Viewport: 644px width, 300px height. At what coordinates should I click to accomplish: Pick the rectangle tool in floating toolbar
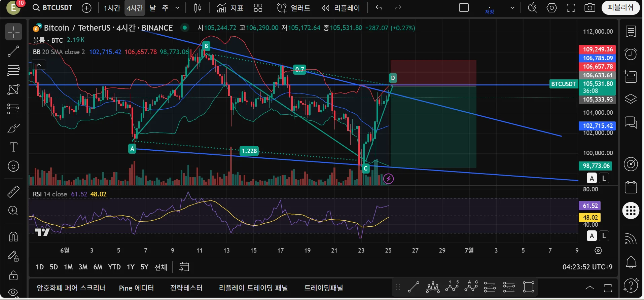click(529, 287)
